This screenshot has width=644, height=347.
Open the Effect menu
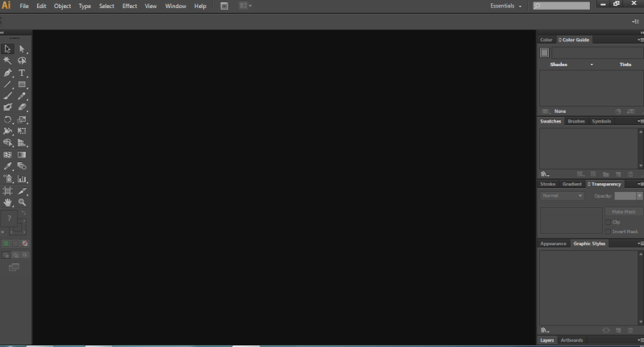point(130,6)
